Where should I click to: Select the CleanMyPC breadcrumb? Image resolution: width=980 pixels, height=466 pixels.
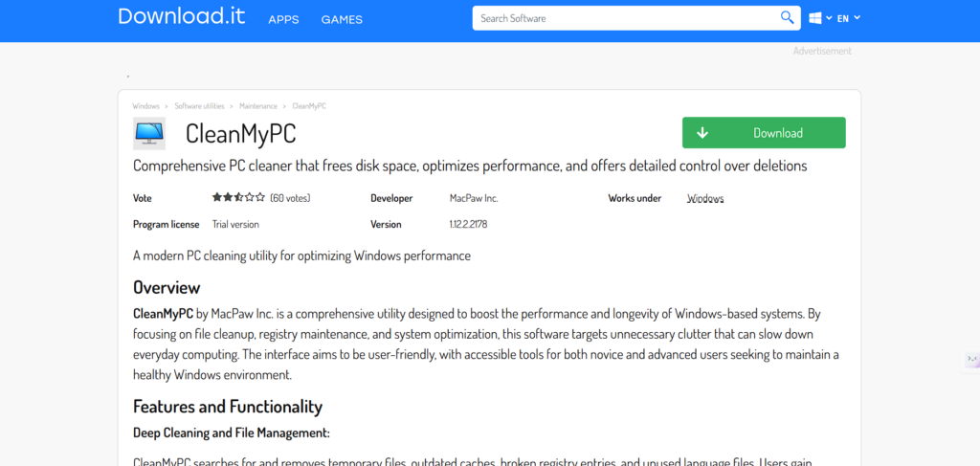[x=309, y=106]
